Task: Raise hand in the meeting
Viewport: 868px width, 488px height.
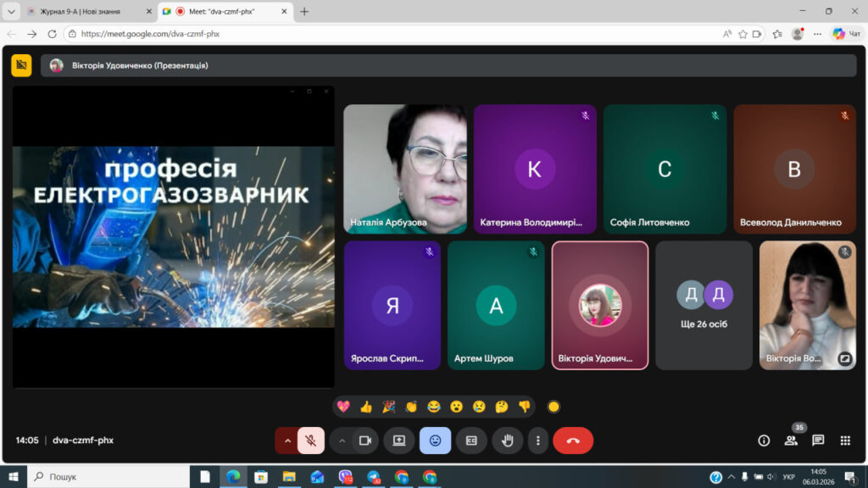Action: coord(508,441)
